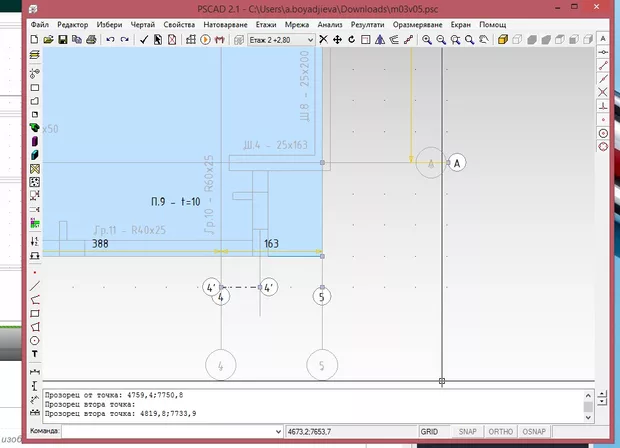Click the Save file icon
Viewport: 620px width, 448px height.
(62, 40)
